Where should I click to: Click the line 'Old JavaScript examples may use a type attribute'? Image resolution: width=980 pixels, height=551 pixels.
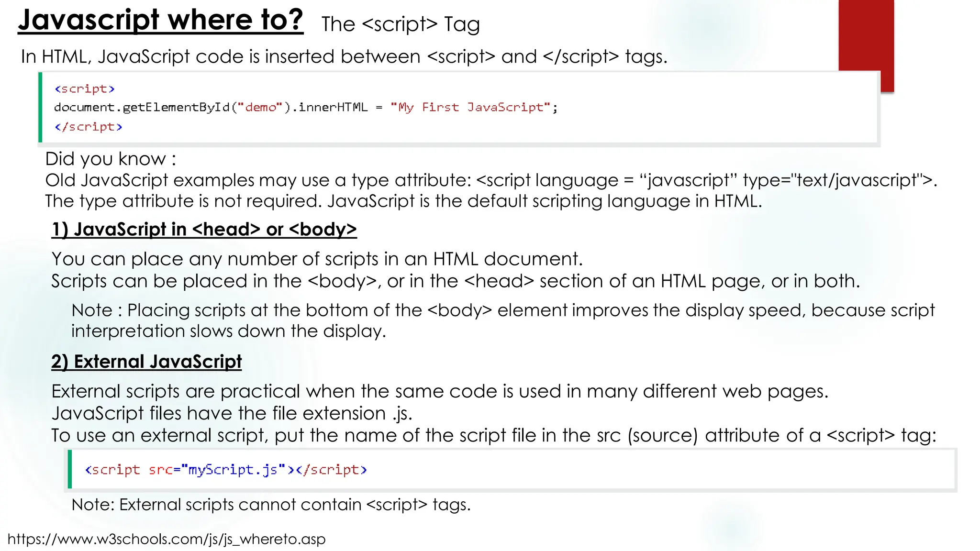click(491, 180)
